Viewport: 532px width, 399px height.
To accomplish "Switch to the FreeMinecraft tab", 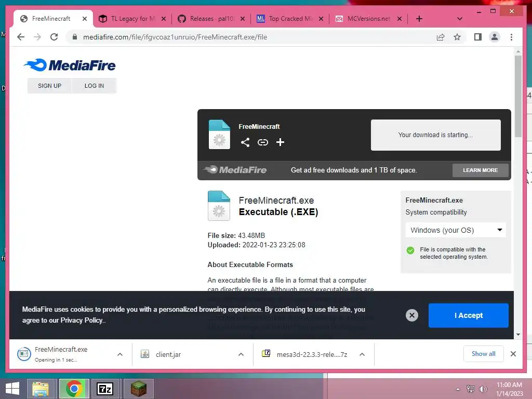I will point(51,19).
